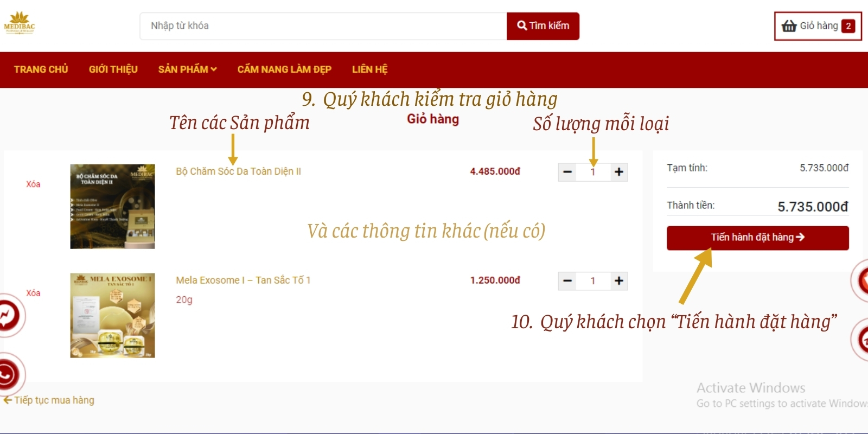Expand the SẢN PHẨM dropdown menu
This screenshot has height=434, width=868.
coord(187,69)
